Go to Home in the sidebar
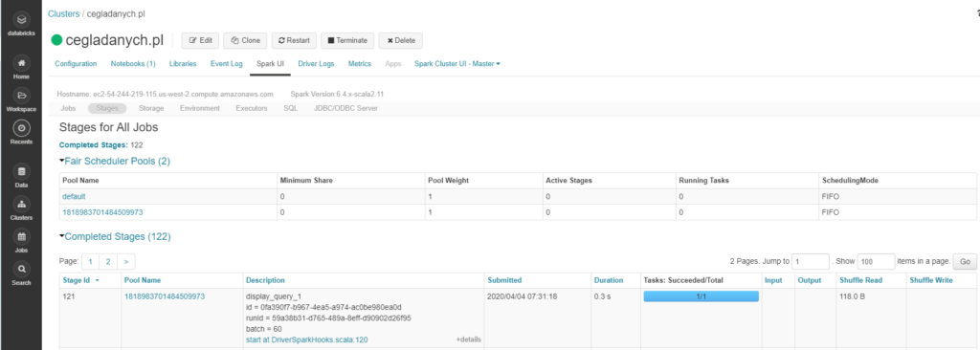The image size is (980, 350). coord(21,63)
